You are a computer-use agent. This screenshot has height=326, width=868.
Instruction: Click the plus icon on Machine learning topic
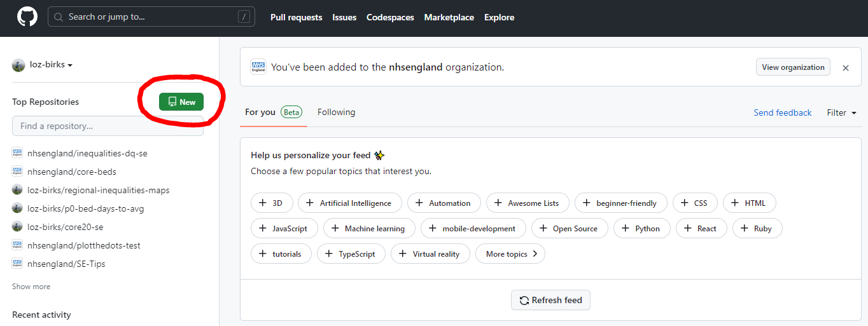click(335, 229)
